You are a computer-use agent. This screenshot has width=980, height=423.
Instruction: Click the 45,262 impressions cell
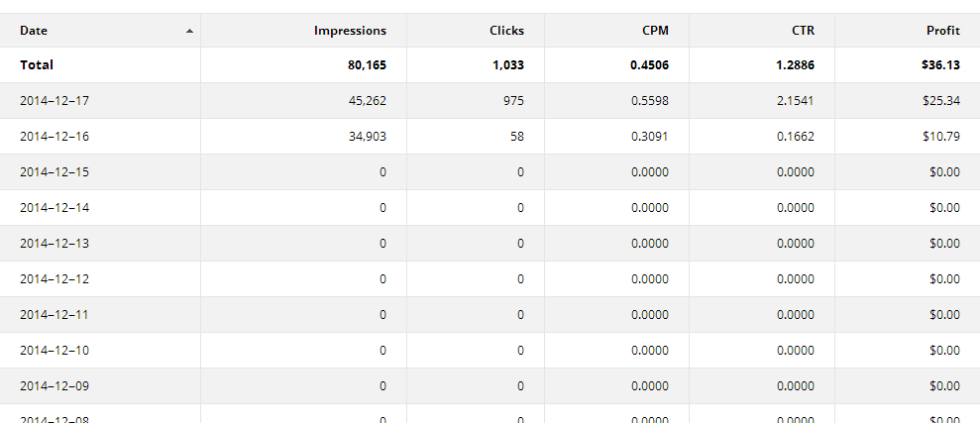click(367, 101)
